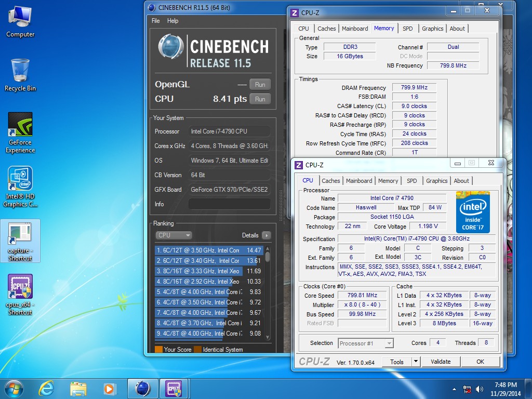Viewport: 532px width, 399px height.
Task: Click the ranking list scrollbar
Action: pos(268,292)
